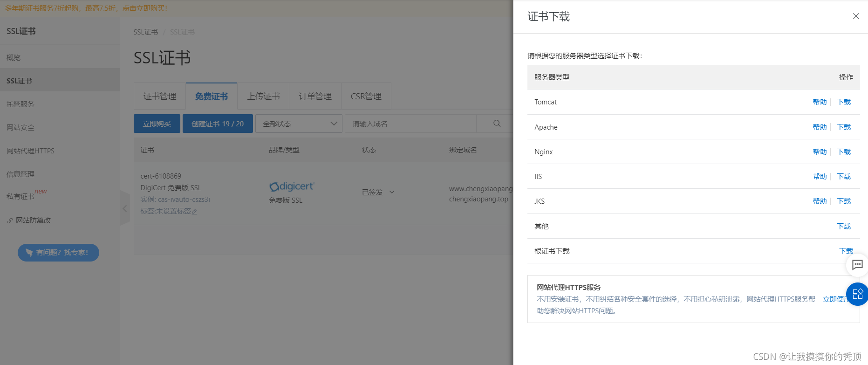
Task: Download the Apache certificate
Action: pos(844,127)
